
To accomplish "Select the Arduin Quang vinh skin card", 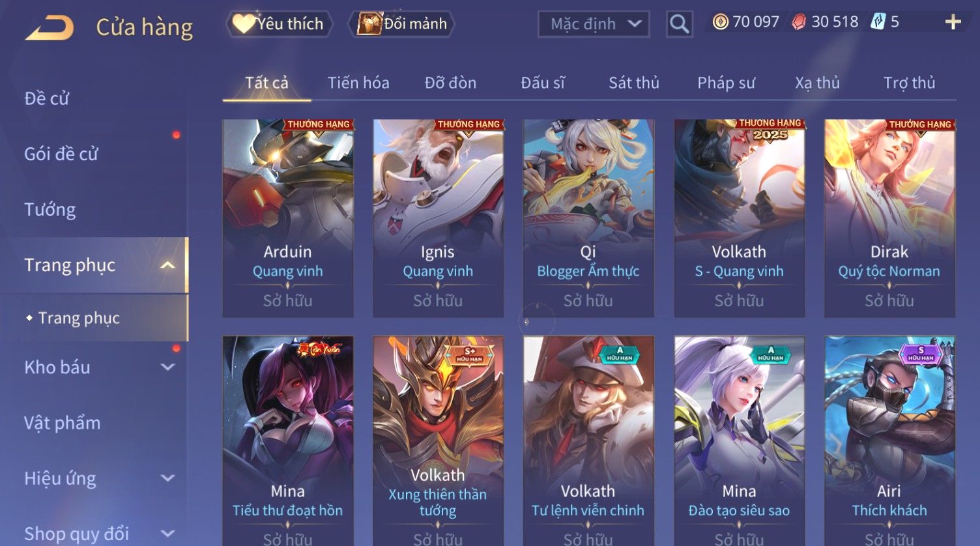I will tap(288, 218).
